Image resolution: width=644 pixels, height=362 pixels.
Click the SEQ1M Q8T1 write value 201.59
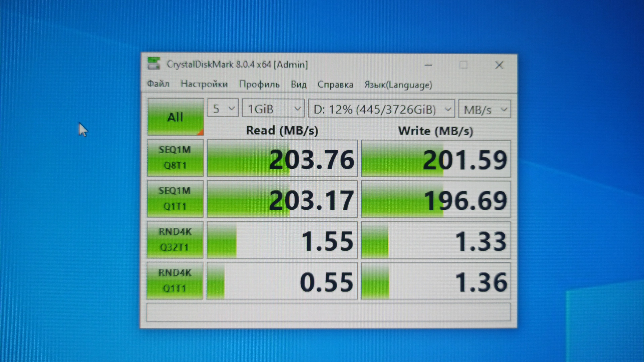pos(436,159)
